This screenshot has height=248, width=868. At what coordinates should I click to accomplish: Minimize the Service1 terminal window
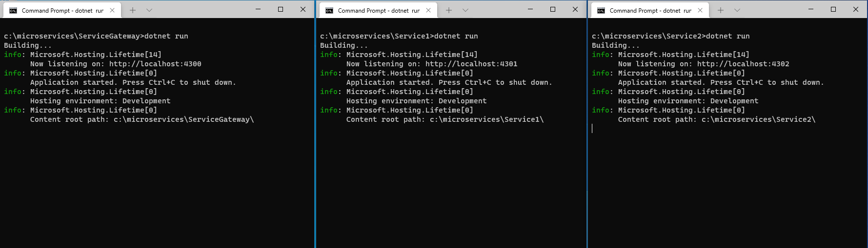coord(530,9)
